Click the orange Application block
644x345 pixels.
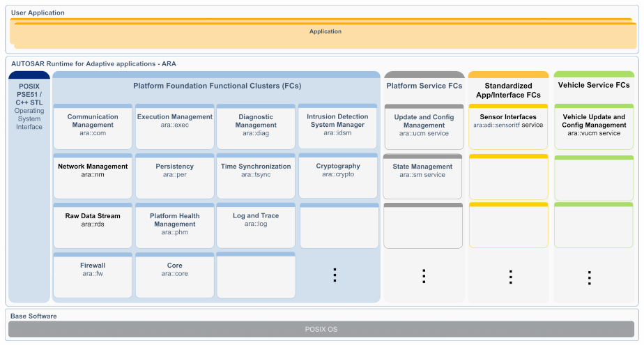(x=325, y=36)
